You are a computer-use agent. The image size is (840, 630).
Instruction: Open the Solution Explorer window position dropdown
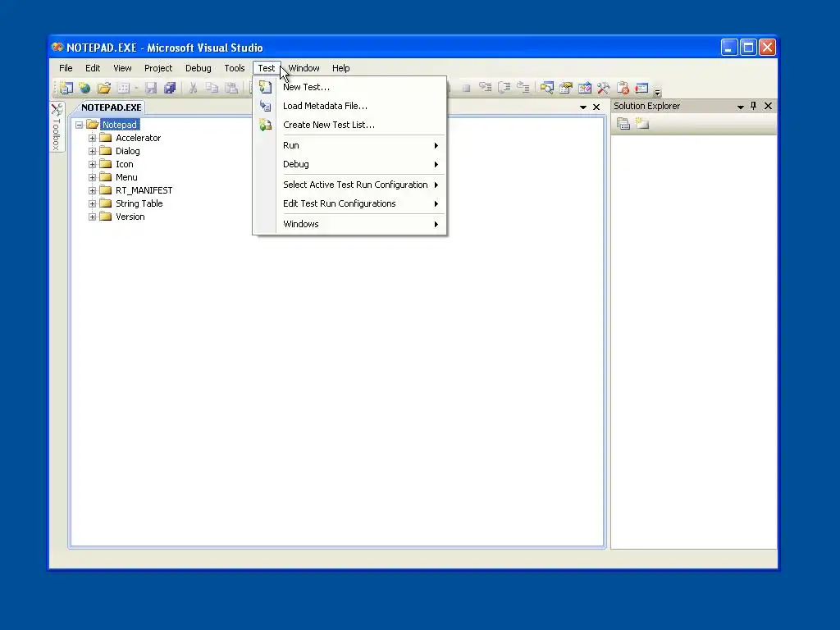(x=741, y=107)
